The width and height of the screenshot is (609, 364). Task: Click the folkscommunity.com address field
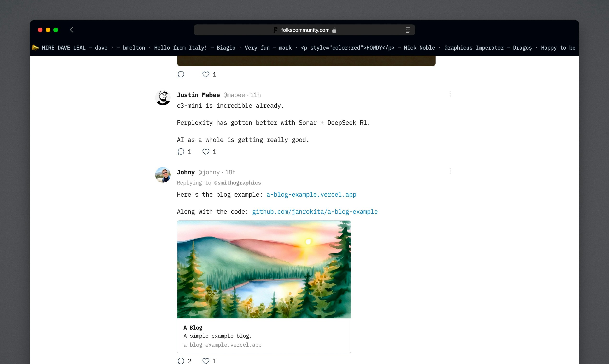(304, 30)
